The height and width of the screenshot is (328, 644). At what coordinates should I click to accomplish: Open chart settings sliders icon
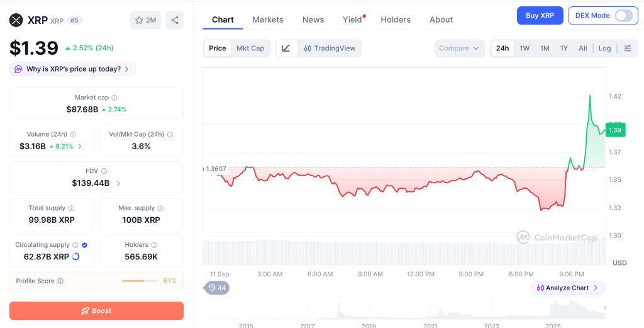click(x=628, y=48)
